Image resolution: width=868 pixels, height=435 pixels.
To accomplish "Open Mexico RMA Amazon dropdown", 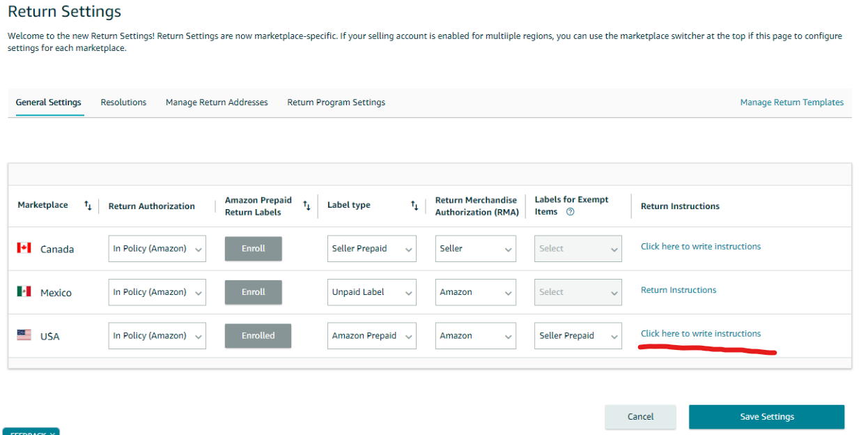I will 476,292.
